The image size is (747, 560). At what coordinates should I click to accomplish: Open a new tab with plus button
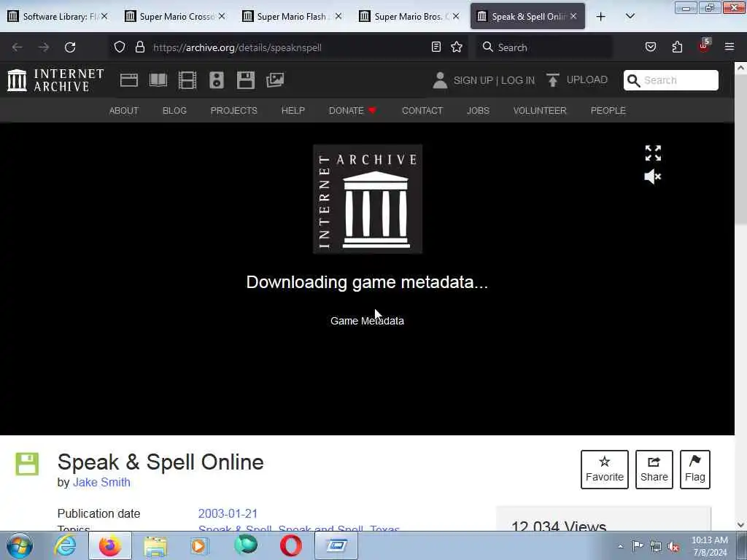click(601, 17)
